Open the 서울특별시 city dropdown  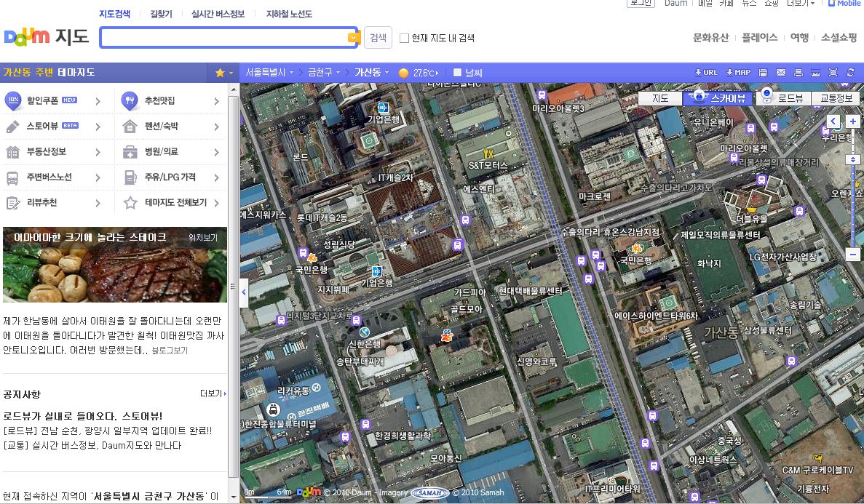(269, 73)
